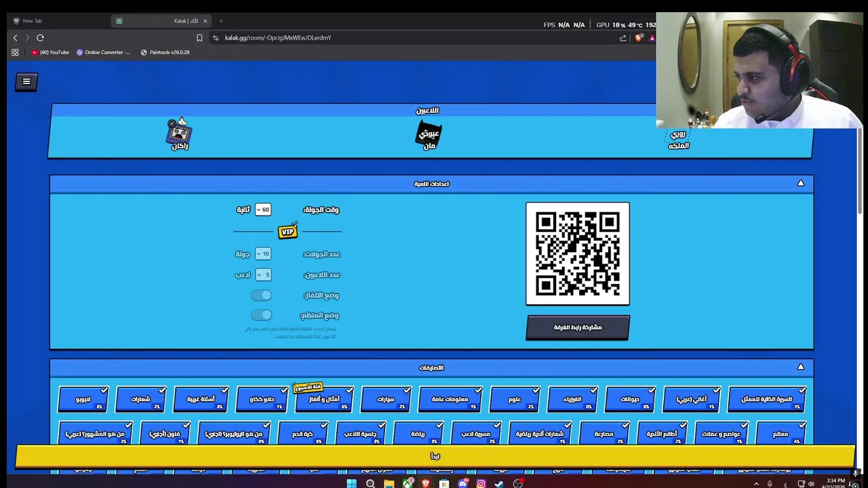Open Microsoft Store from taskbar
This screenshot has width=868, height=488.
[444, 483]
